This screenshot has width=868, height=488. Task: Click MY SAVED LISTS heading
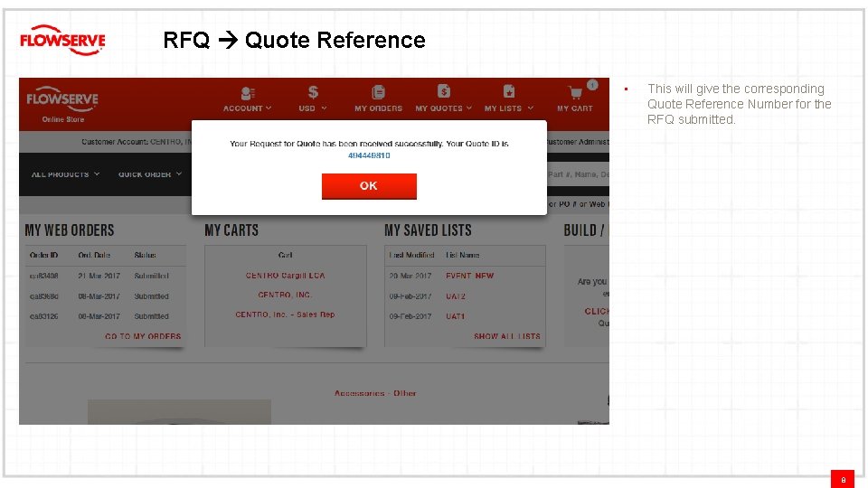428,230
